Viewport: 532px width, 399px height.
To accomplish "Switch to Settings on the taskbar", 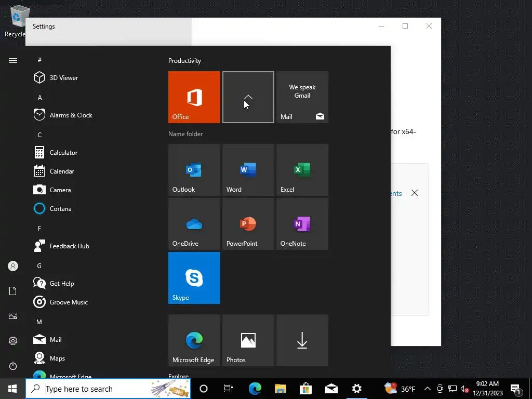I will [x=356, y=389].
